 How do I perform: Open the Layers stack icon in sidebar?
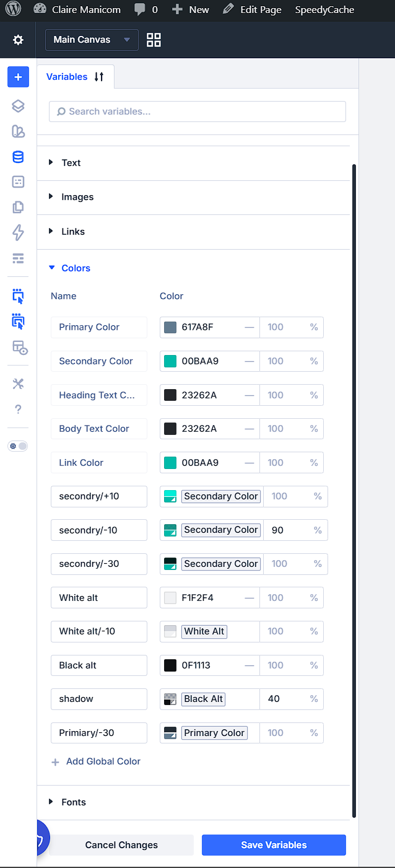click(18, 106)
